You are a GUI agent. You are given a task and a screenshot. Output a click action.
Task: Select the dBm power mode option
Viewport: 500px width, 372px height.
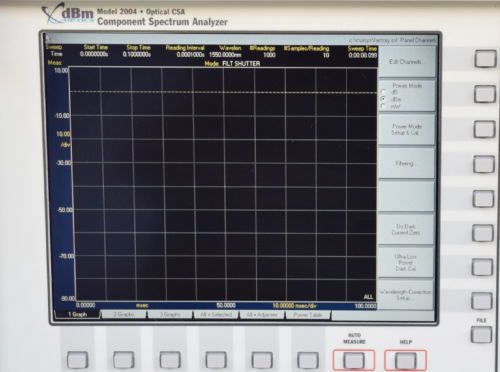click(x=383, y=99)
